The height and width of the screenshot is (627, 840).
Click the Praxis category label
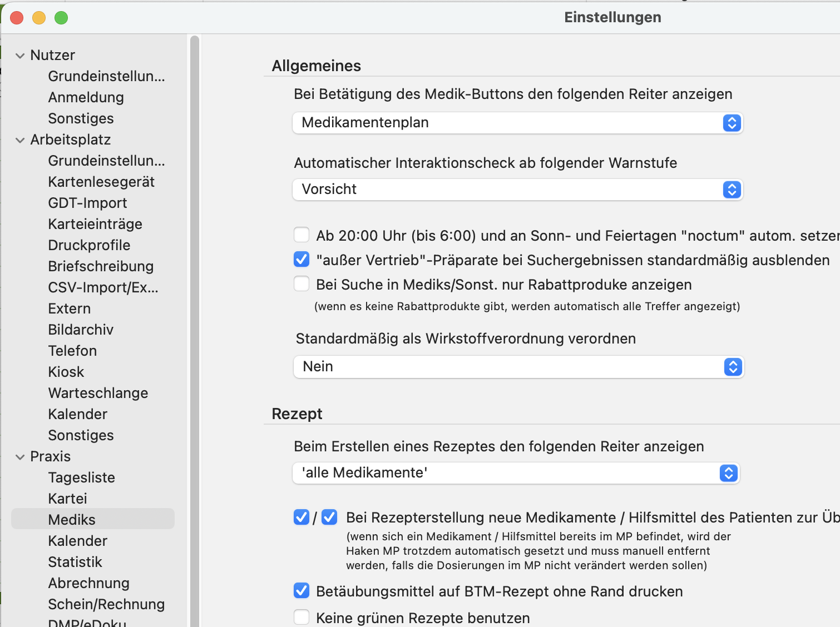[x=50, y=456]
